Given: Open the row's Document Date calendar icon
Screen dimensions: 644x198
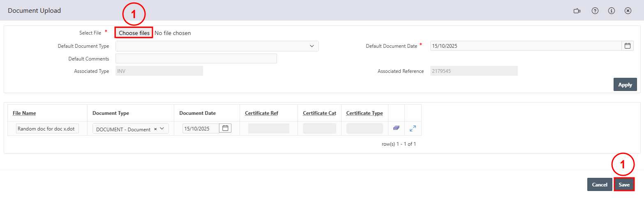Looking at the screenshot, I should (x=225, y=128).
